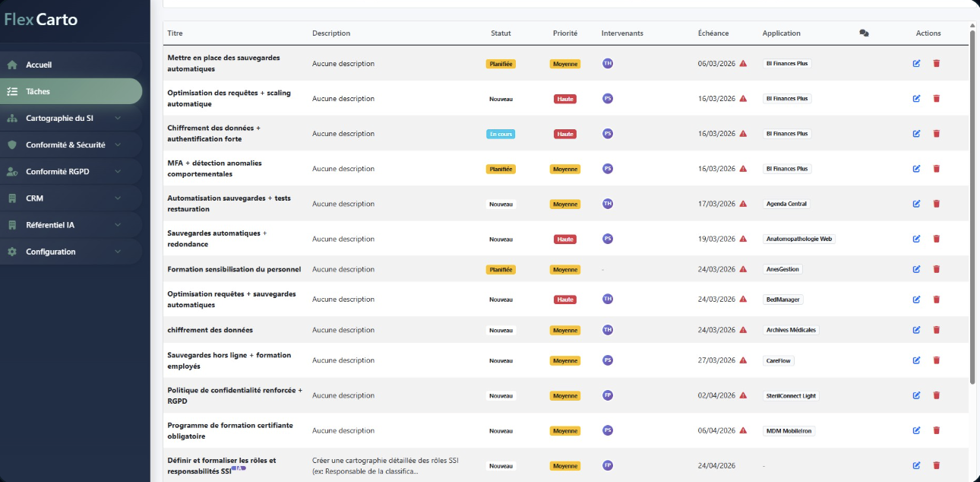Click the vertical scrollbar of the task table

tap(972, 205)
